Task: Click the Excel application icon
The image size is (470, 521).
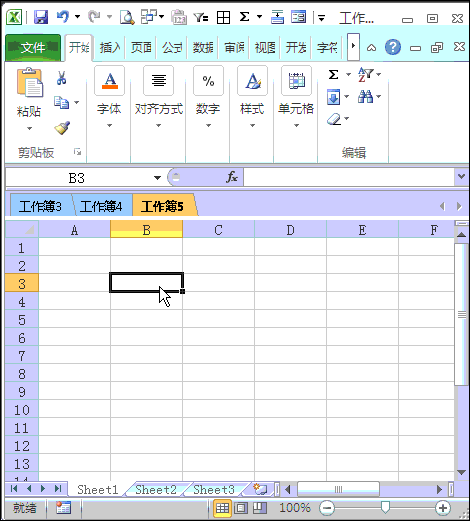Action: pos(14,17)
